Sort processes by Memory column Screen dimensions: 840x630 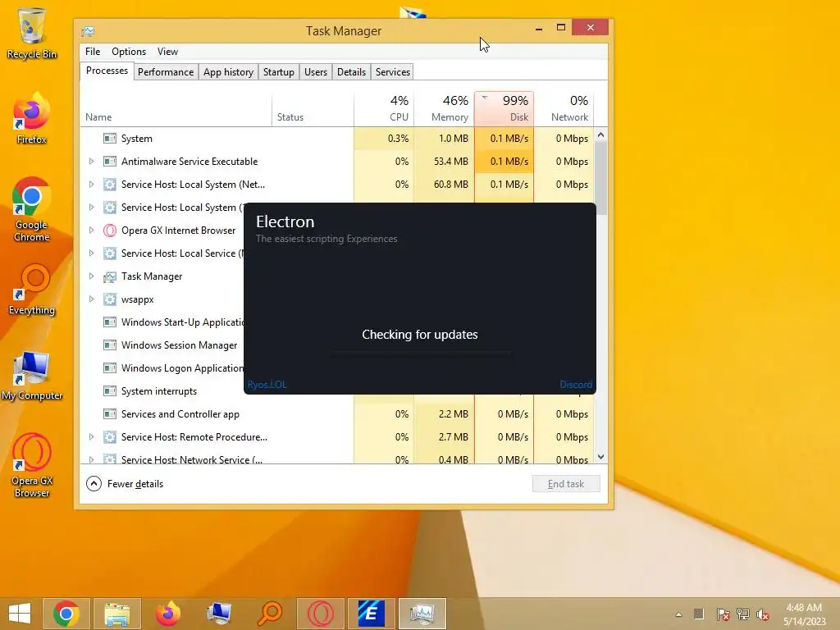tap(444, 109)
